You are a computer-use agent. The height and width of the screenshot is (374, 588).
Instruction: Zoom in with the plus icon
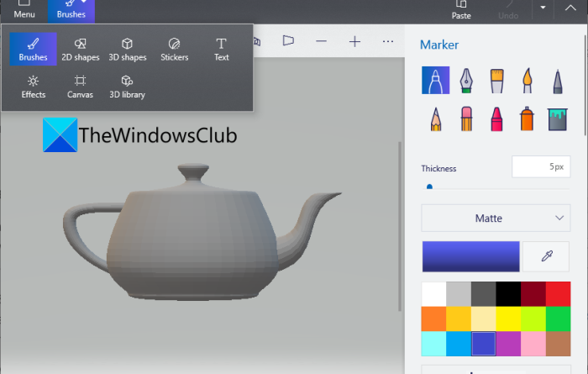click(354, 41)
